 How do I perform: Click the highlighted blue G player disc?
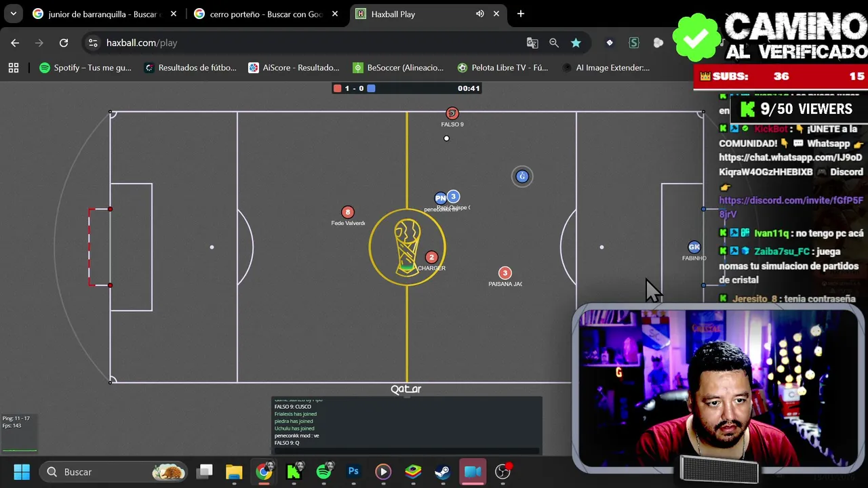pos(522,176)
